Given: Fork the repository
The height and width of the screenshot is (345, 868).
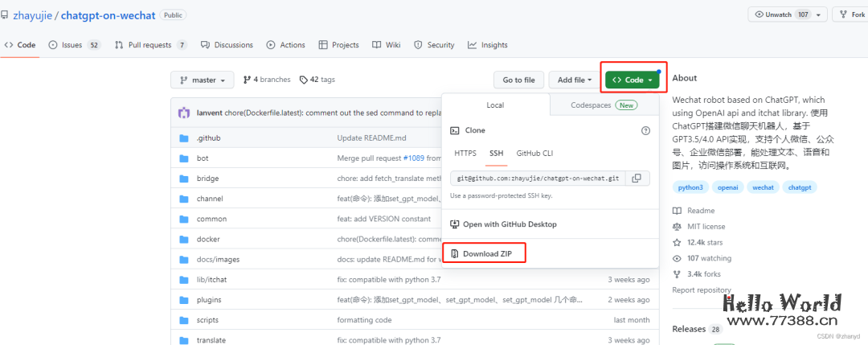Looking at the screenshot, I should [x=851, y=15].
